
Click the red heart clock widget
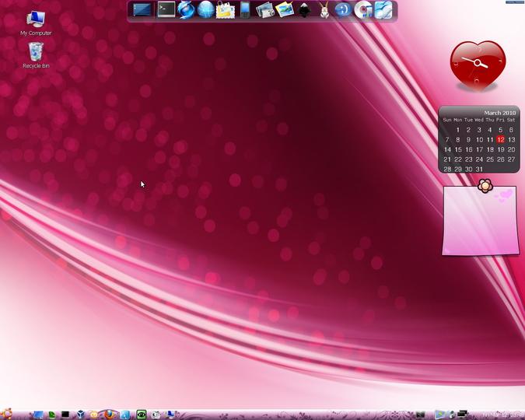[x=478, y=65]
